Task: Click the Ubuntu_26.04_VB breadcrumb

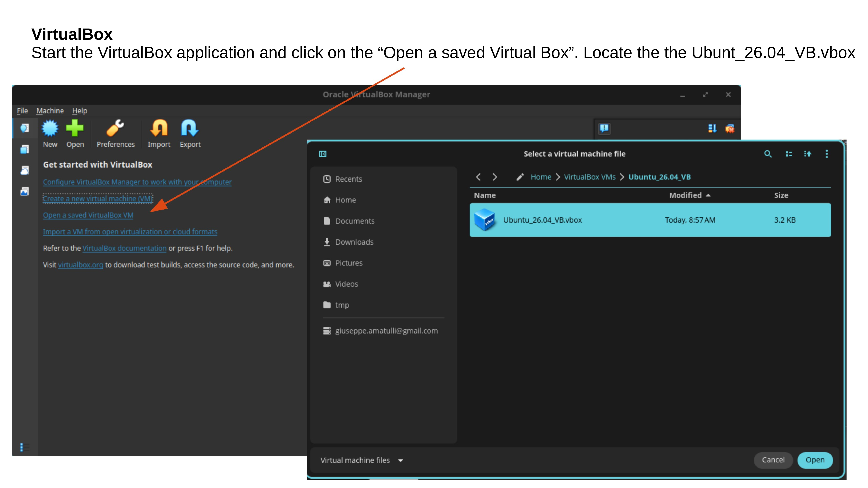Action: [660, 177]
